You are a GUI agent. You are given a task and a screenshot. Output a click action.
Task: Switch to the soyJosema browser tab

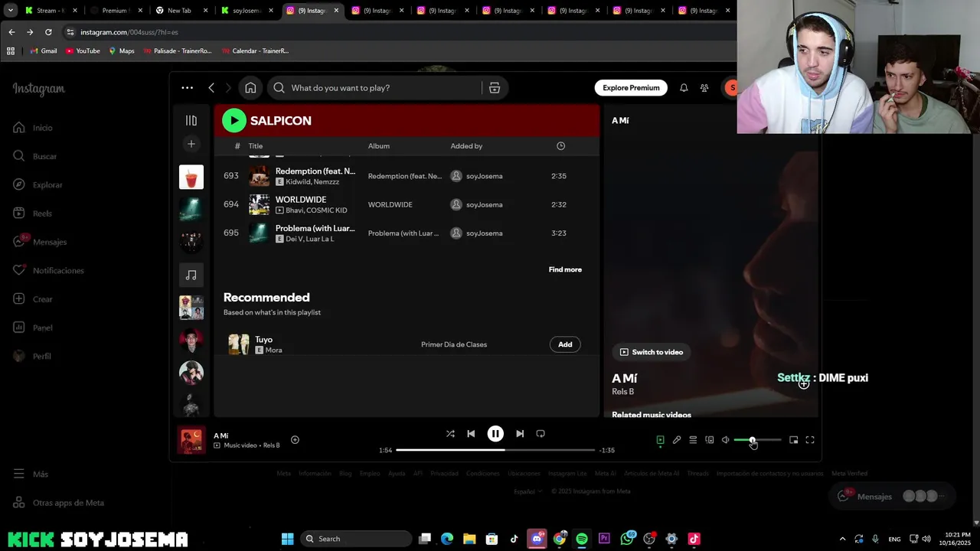tap(247, 11)
